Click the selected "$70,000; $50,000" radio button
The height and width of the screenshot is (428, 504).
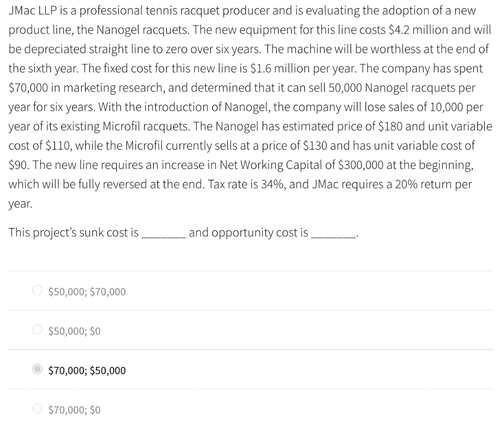(37, 370)
